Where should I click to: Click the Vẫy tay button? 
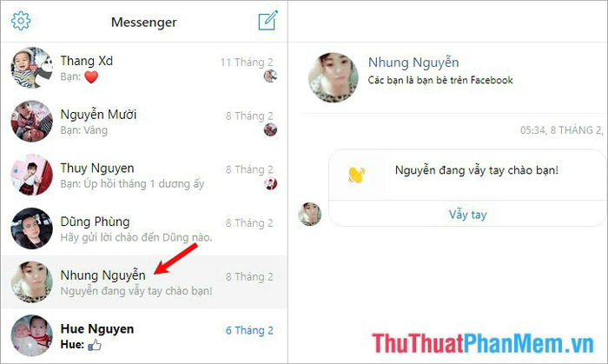(x=467, y=215)
